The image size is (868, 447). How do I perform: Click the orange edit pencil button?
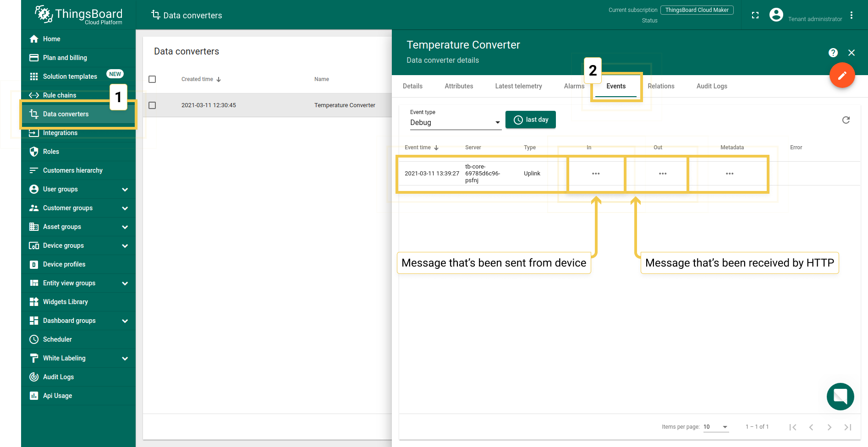(842, 76)
